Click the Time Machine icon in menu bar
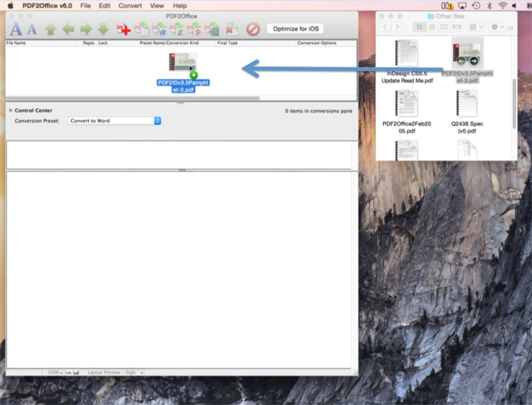Viewport: 532px width, 405px height. pyautogui.click(x=476, y=5)
